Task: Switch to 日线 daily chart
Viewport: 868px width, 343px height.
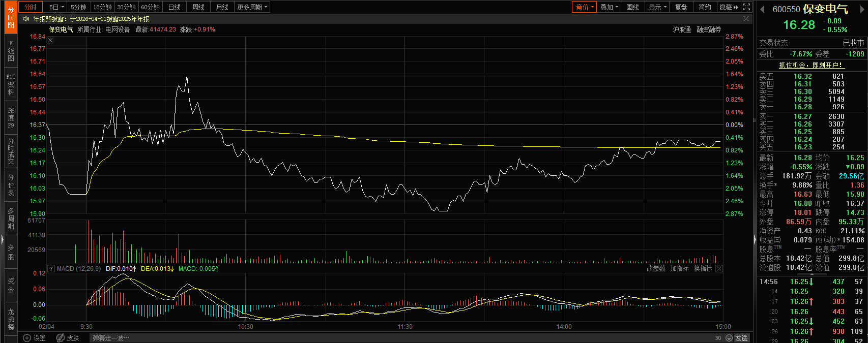Action: click(175, 7)
